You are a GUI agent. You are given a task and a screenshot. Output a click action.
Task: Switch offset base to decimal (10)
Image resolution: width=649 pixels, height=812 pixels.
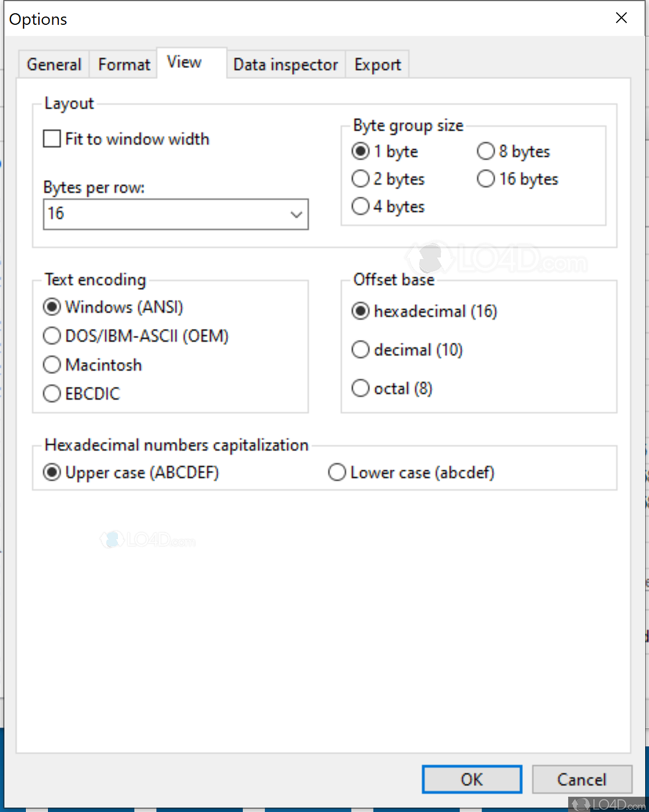click(360, 349)
